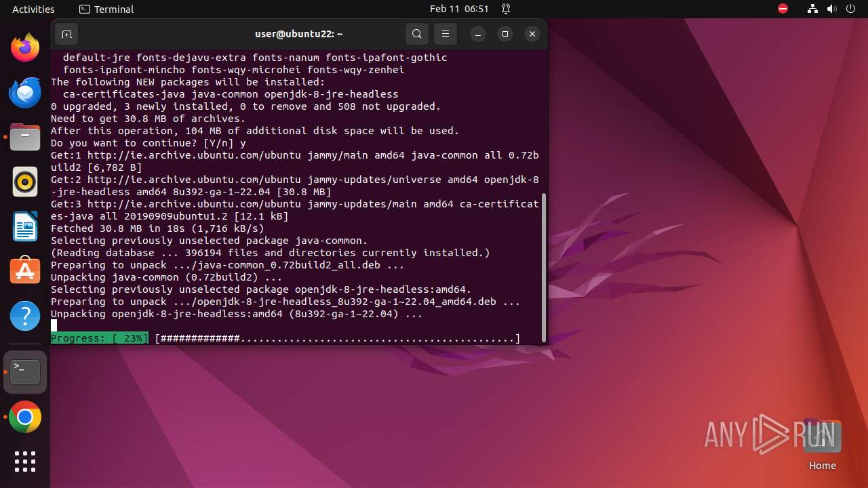Open Ubuntu Software app store

[25, 271]
